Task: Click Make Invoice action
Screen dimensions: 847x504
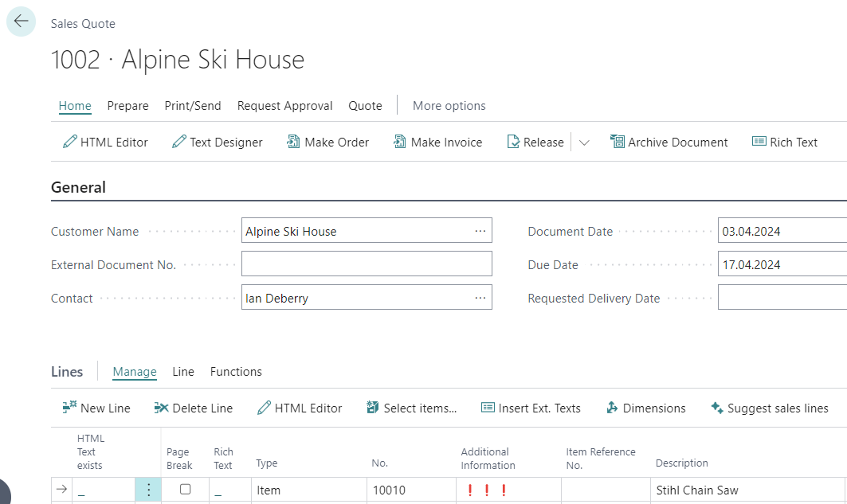Action: pyautogui.click(x=437, y=143)
